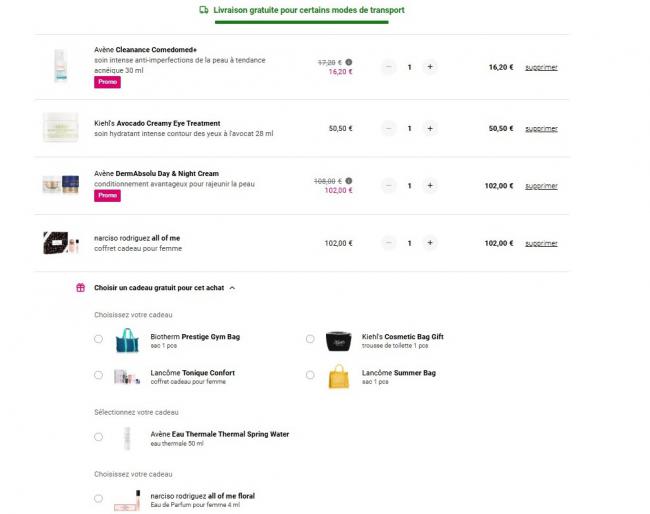Collapse the free gift chooser section
The width and height of the screenshot is (650, 514).
point(232,287)
